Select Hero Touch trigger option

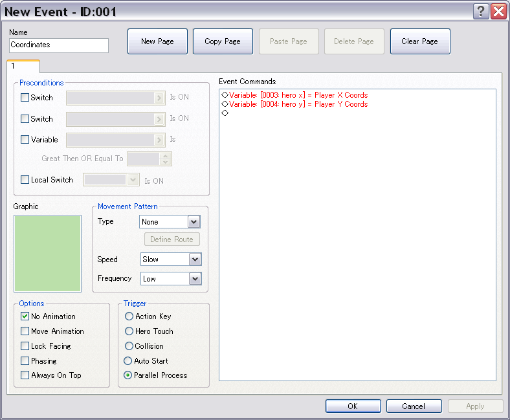tap(129, 331)
